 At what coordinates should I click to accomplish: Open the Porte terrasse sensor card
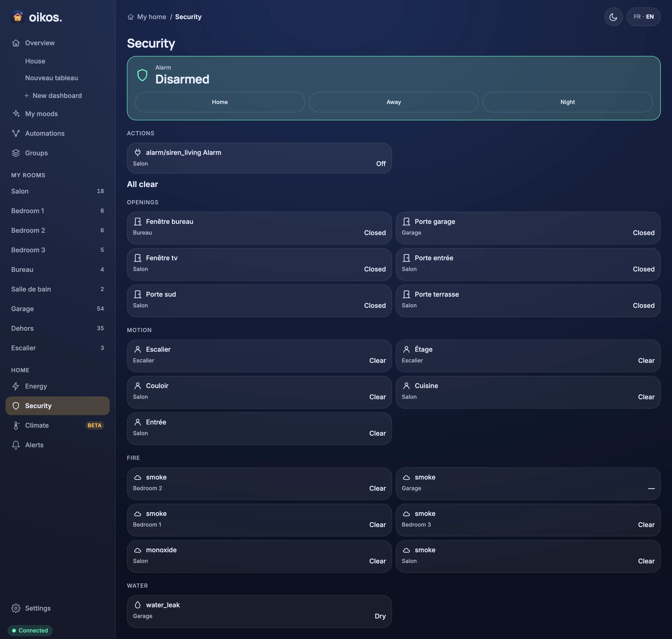click(528, 301)
